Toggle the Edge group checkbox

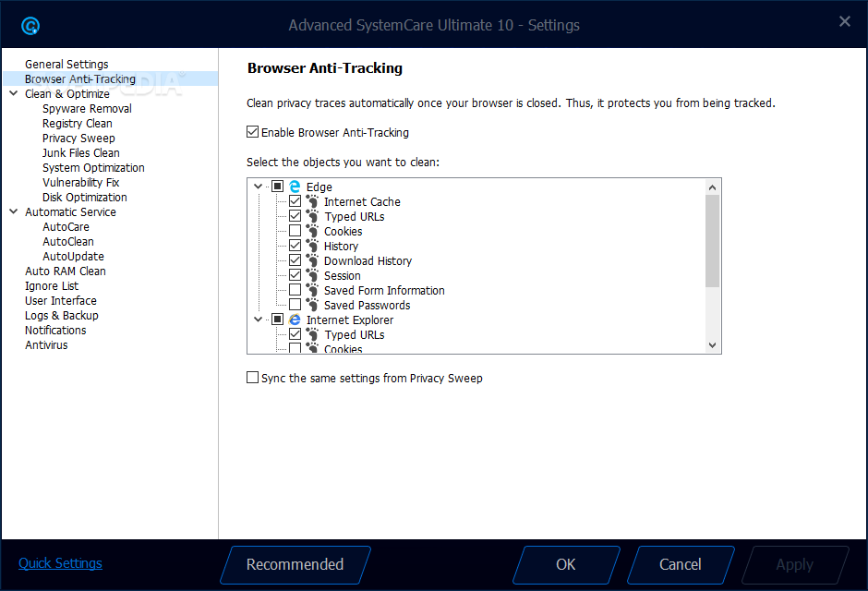point(277,187)
